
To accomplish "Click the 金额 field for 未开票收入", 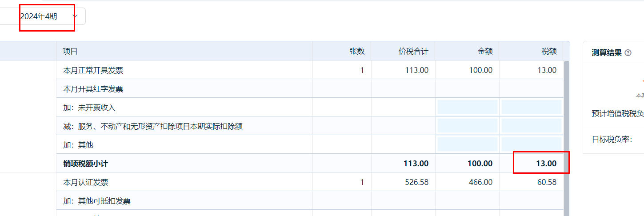I will click(x=467, y=107).
